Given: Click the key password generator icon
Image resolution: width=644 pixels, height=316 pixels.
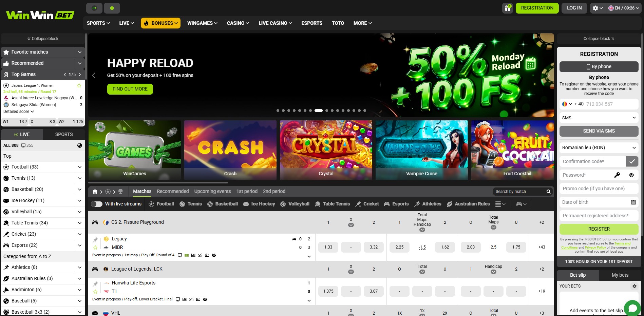Looking at the screenshot, I should click(617, 175).
